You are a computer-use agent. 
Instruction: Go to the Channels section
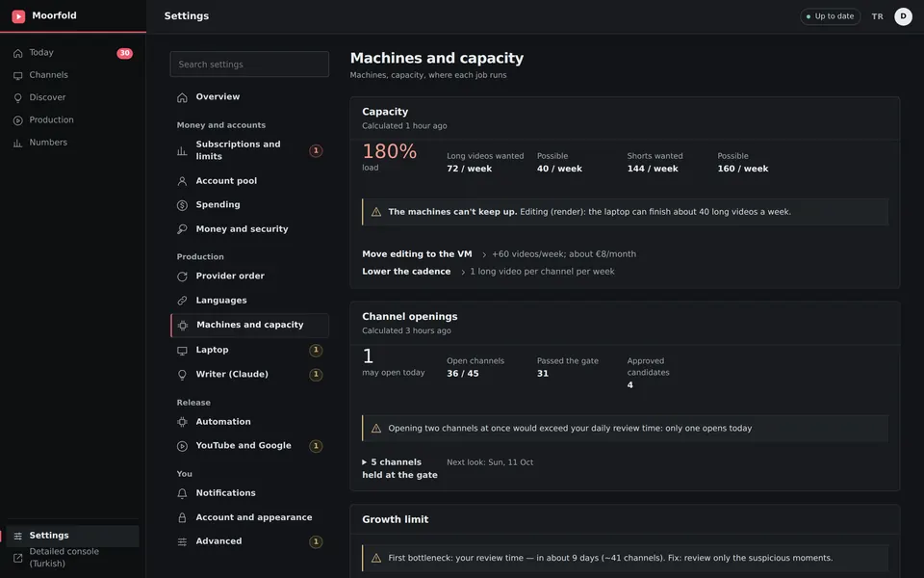[x=72, y=75]
